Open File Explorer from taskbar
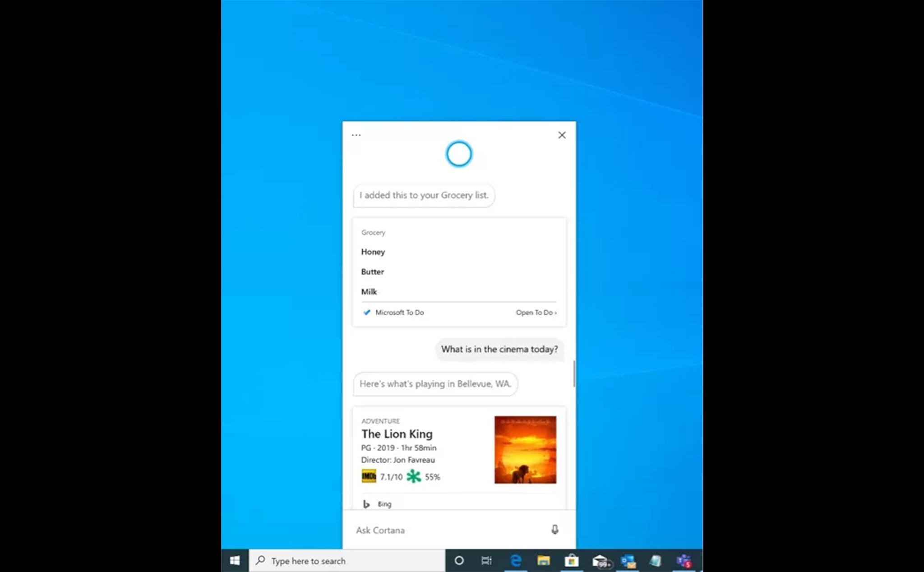Viewport: 924px width, 572px height. pyautogui.click(x=543, y=561)
